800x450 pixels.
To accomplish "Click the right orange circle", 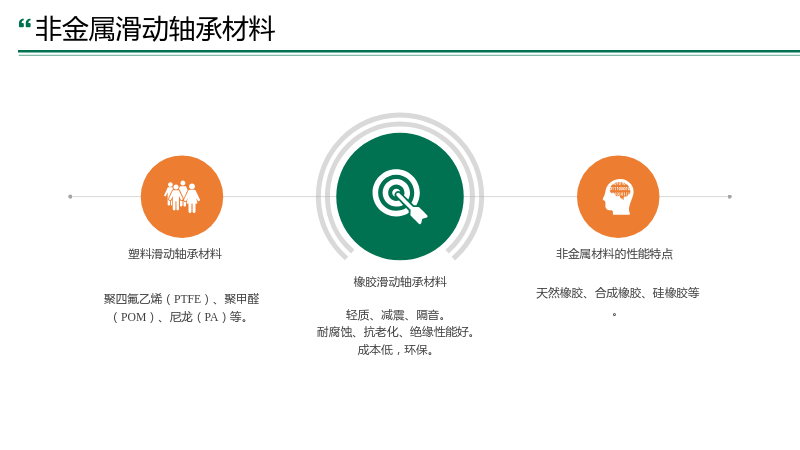I will (618, 196).
